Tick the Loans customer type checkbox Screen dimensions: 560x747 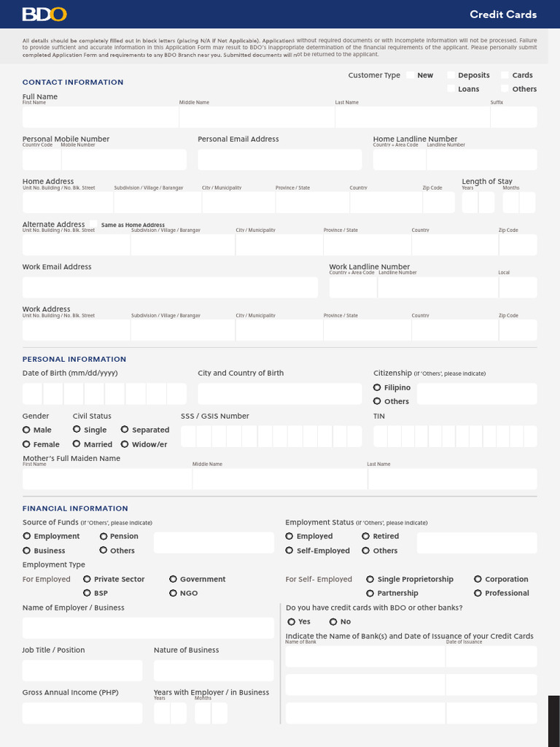(451, 89)
